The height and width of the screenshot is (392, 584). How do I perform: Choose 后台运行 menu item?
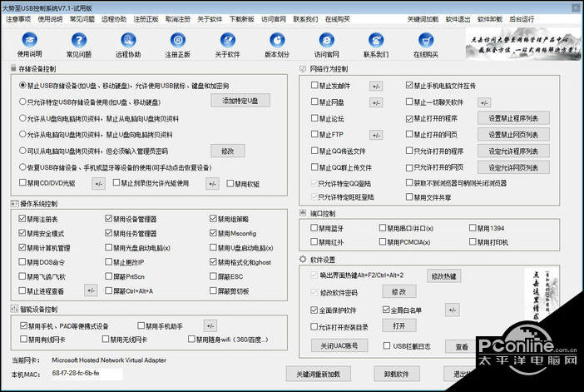[522, 19]
